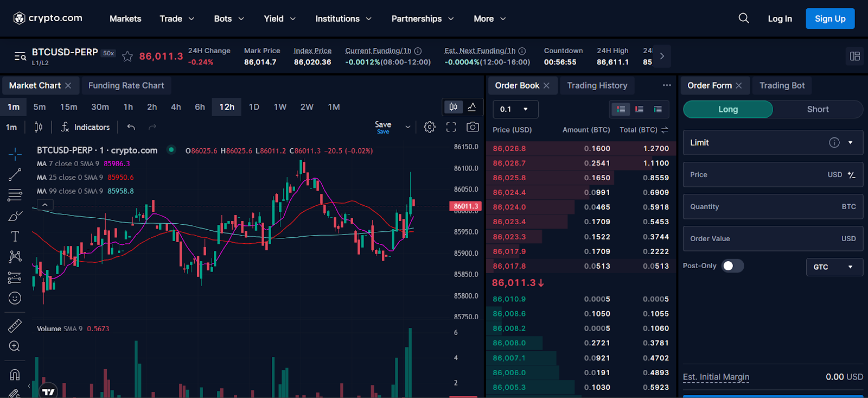The image size is (868, 398).
Task: Open the emoji icons tool
Action: click(x=15, y=298)
